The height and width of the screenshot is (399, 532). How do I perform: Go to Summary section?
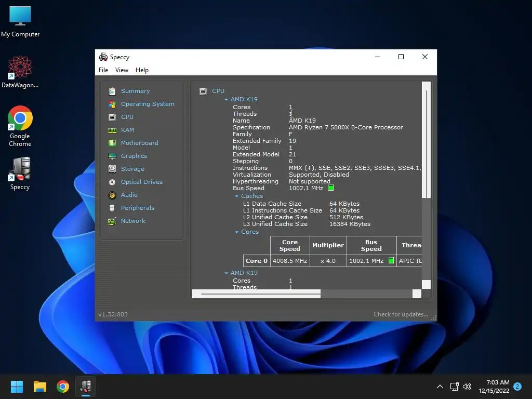pyautogui.click(x=136, y=91)
